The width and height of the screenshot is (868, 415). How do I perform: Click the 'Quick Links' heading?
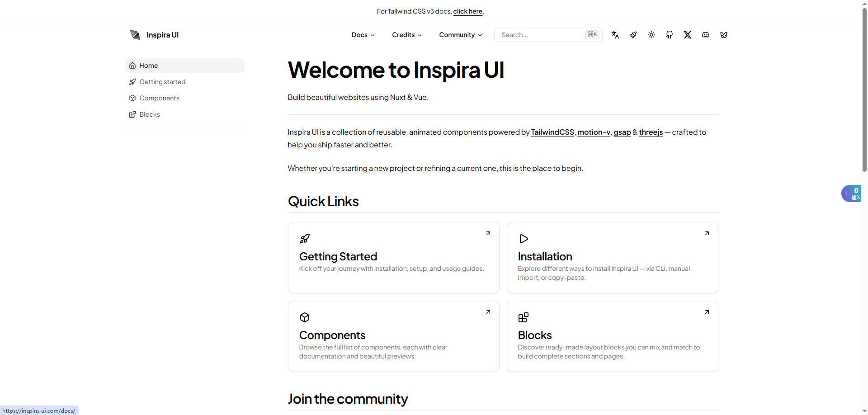tap(323, 201)
